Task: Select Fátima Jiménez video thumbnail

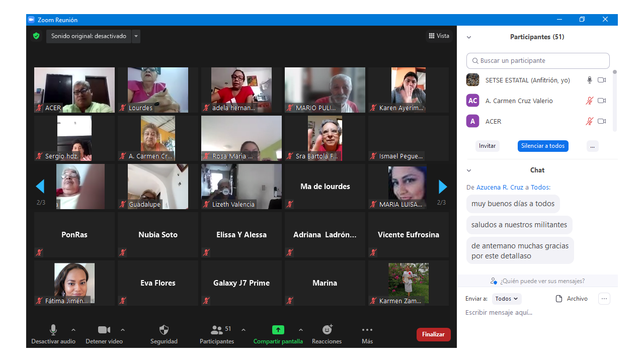Action: pos(74,283)
